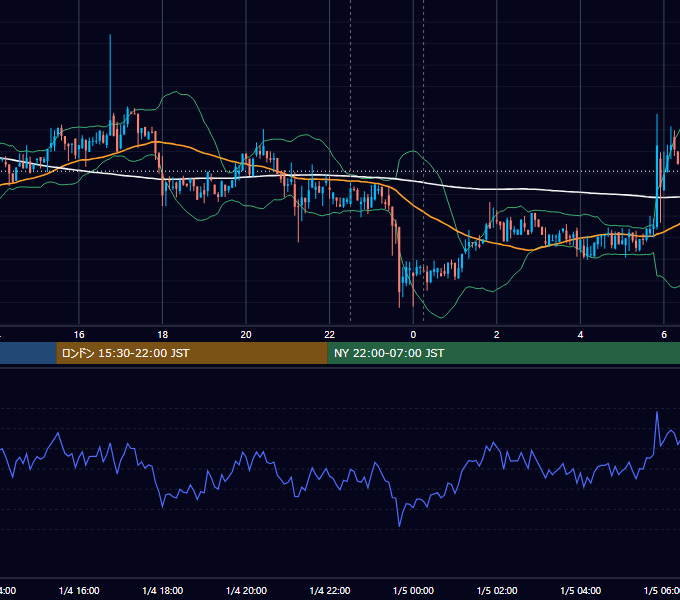Click the 1/5 04:00 date label
The width and height of the screenshot is (680, 600).
(581, 590)
